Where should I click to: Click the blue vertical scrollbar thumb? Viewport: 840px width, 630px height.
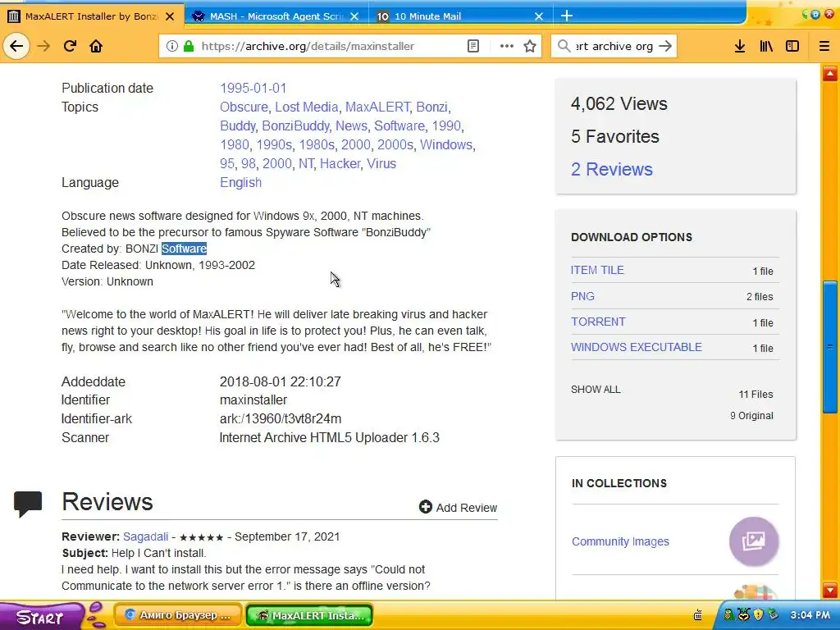point(830,347)
